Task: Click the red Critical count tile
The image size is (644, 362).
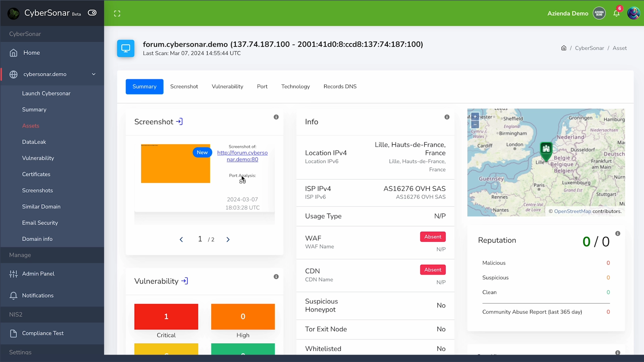Action: (x=166, y=317)
